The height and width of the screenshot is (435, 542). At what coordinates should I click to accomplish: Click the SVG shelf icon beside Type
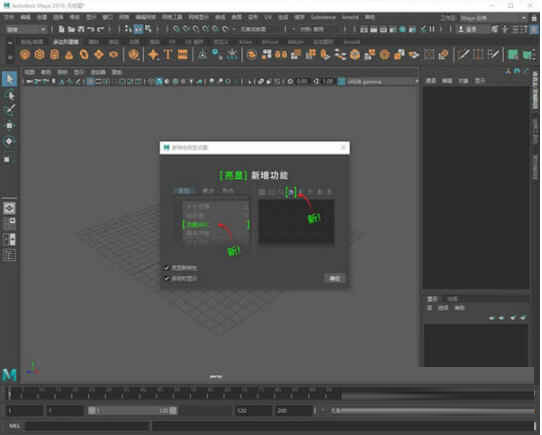pos(183,55)
